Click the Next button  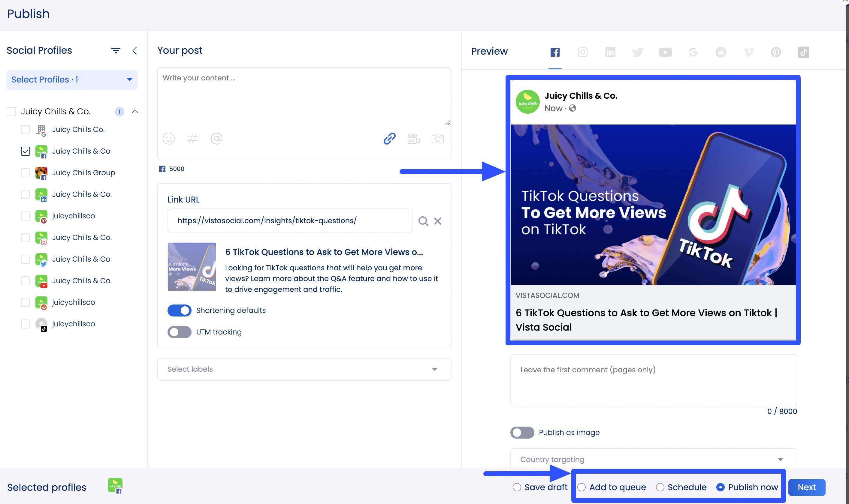pyautogui.click(x=807, y=487)
